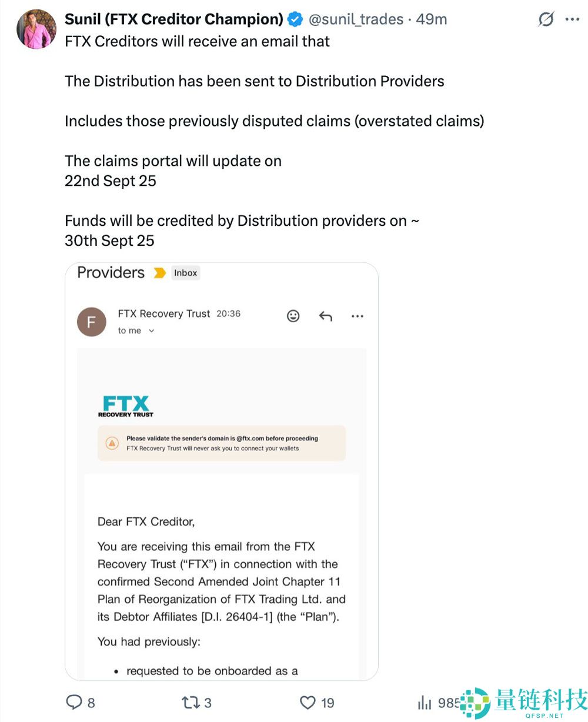The width and height of the screenshot is (588, 722).
Task: Open Sunil's profile picture avatar
Action: point(36,29)
